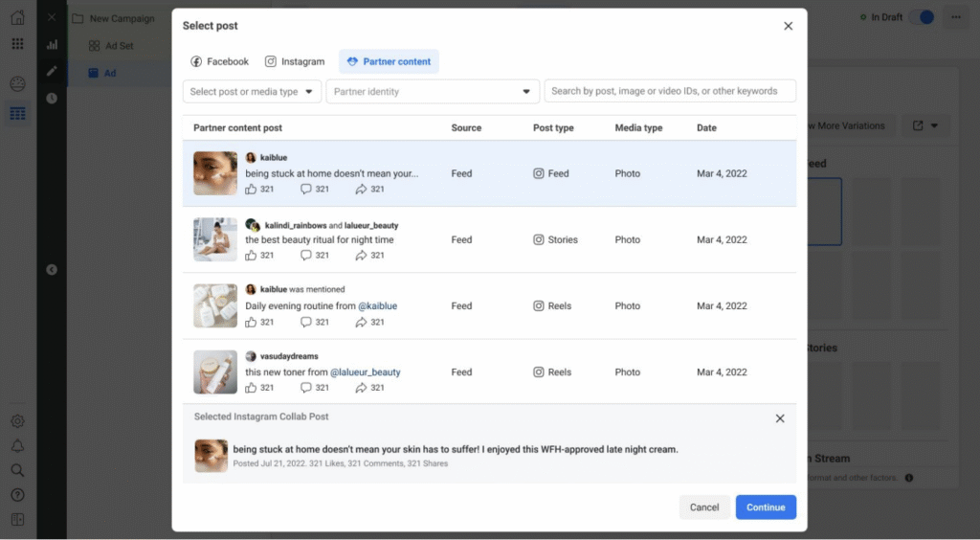
Task: Select the vasudaydreams toner post thumbnail
Action: pyautogui.click(x=215, y=372)
